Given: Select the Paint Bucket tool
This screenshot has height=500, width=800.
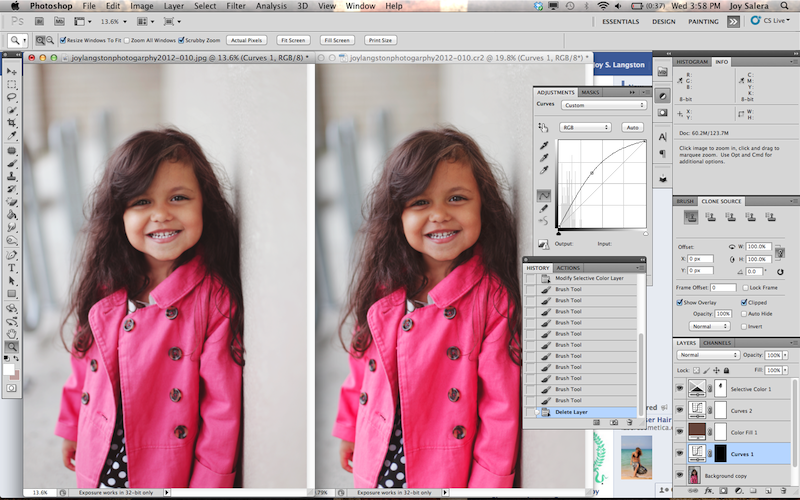Looking at the screenshot, I should pos(12,215).
